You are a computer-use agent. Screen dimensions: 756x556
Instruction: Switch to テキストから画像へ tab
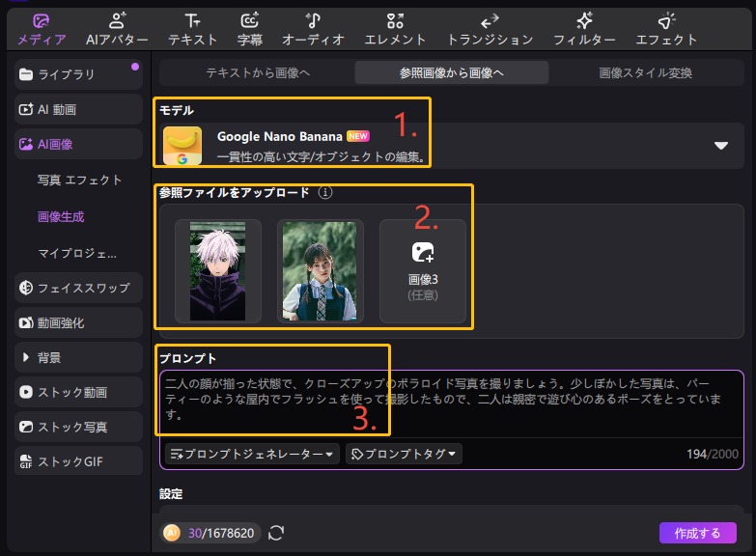tap(258, 72)
